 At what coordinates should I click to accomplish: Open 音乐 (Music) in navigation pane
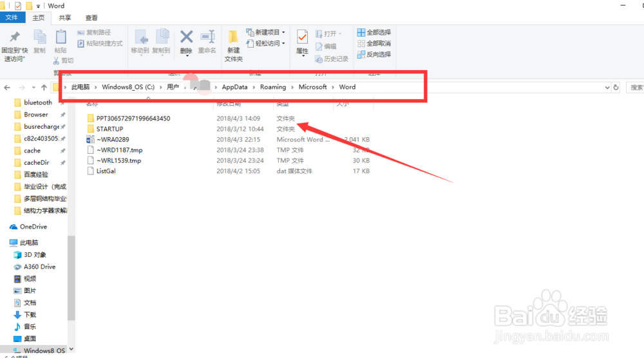coord(30,327)
